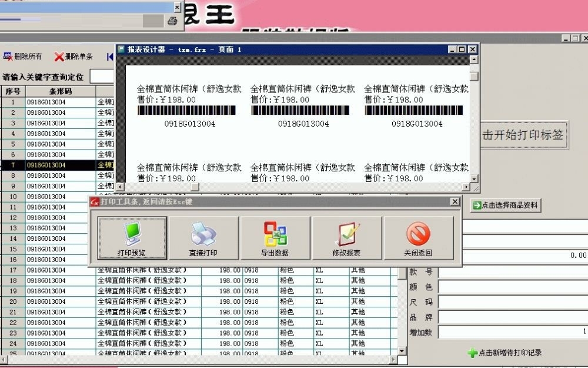
Task: Minimize the 报表设计器 window
Action: tap(453, 49)
